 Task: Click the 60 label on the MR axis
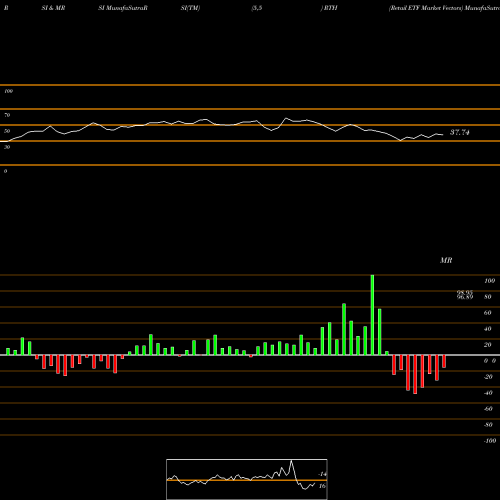click(488, 313)
